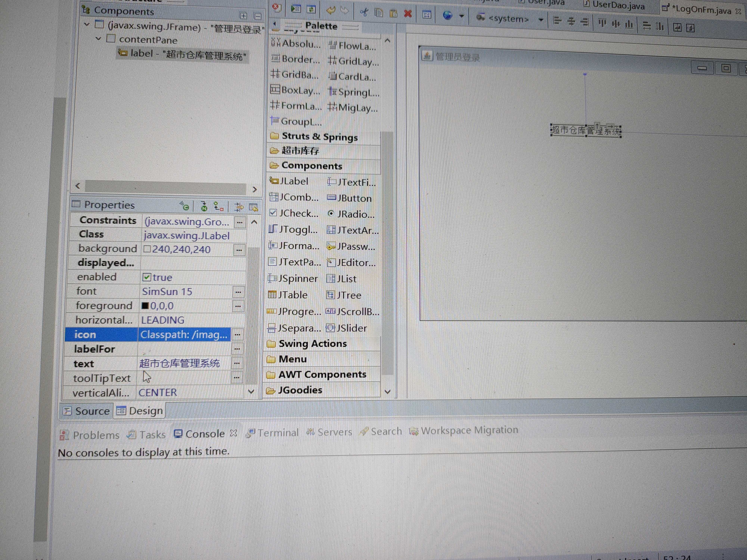Select the 超市仓库管理系统 label on the canvas
The image size is (747, 560).
tap(586, 130)
